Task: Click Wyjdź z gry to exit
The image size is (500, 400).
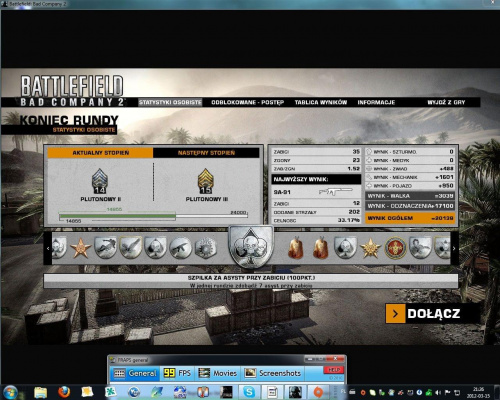Action: point(446,102)
